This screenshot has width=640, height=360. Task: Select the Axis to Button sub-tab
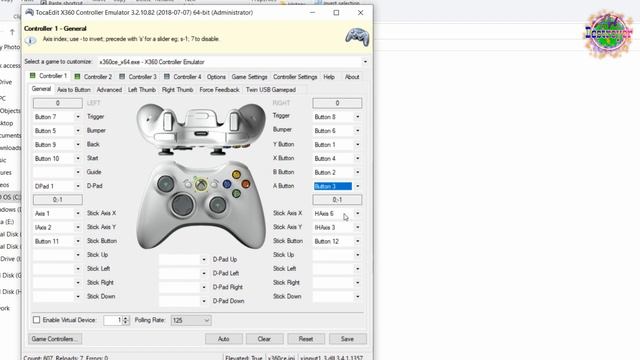point(74,90)
